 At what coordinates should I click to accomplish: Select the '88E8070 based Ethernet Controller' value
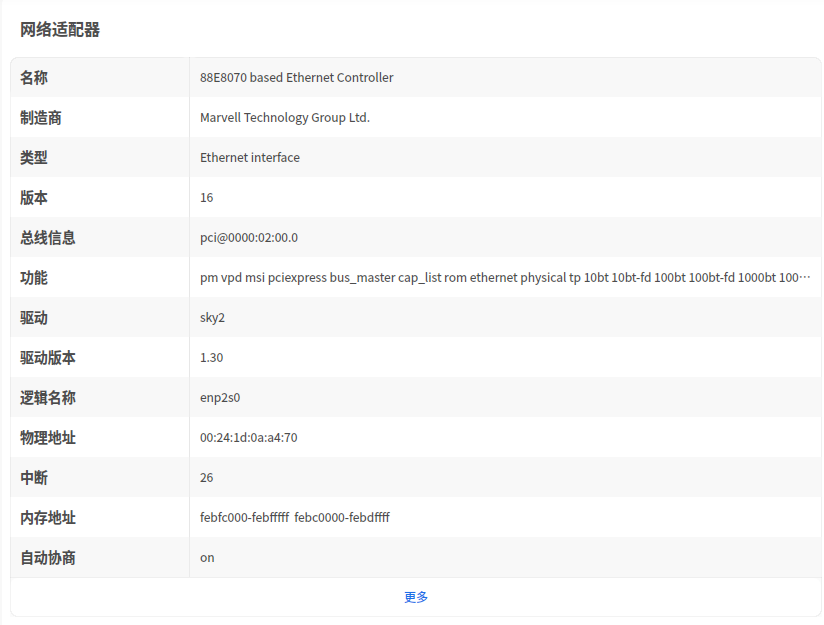[296, 78]
